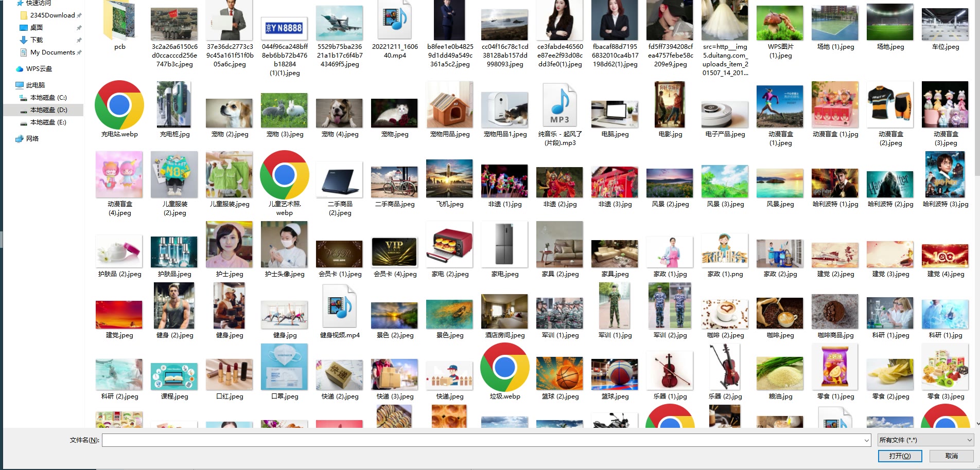
Task: Select the 健身 (2).jpeg thumbnail
Action: tap(174, 306)
